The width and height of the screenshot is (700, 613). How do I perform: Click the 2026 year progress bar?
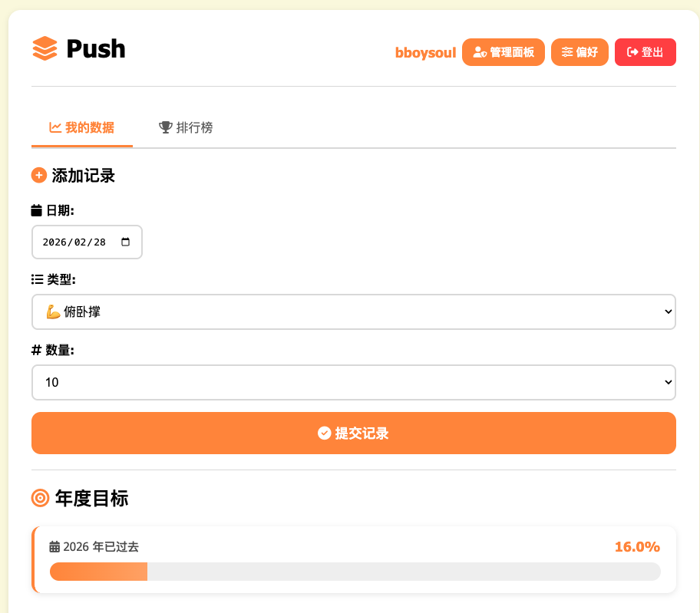pos(353,572)
